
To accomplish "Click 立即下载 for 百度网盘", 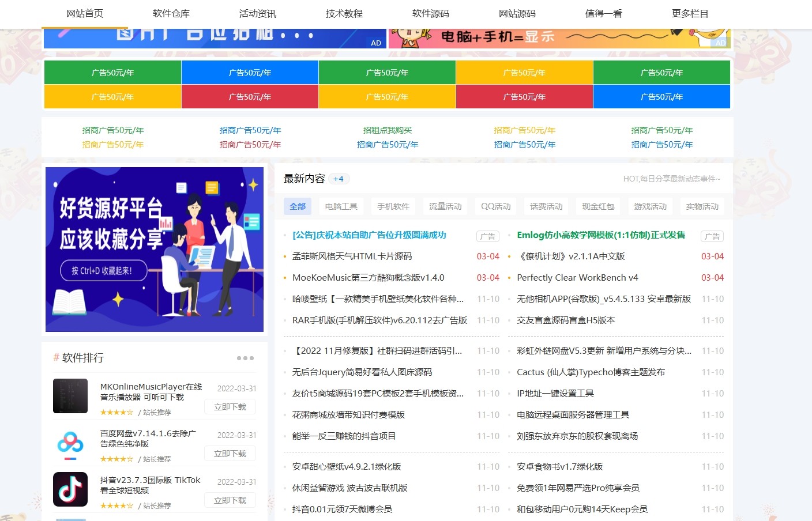I will click(230, 453).
